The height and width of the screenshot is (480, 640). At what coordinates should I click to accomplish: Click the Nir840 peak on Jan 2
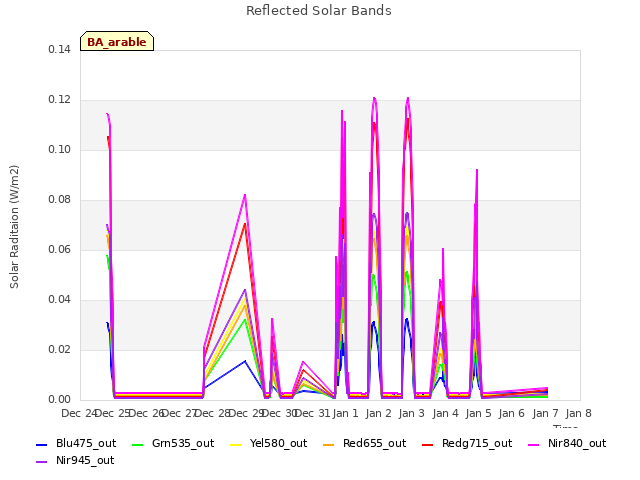pos(374,98)
